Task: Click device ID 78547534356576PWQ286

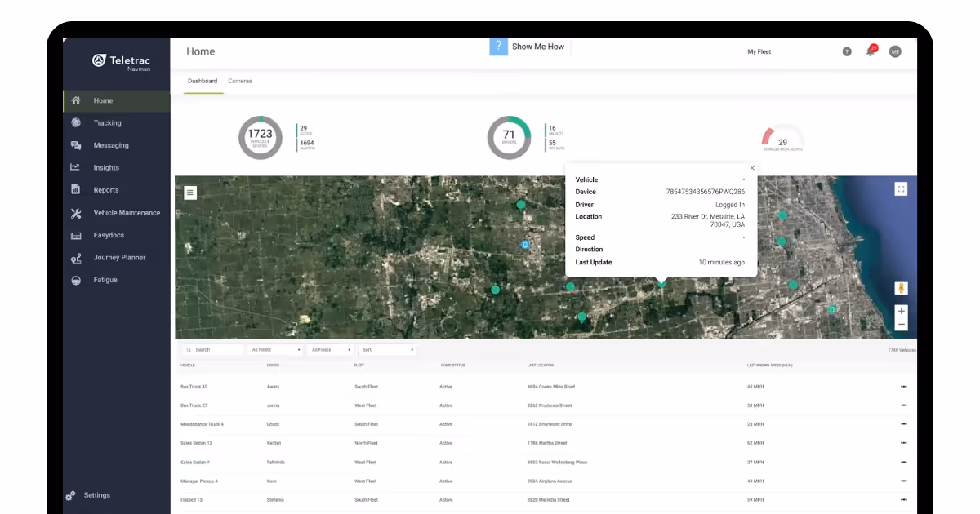Action: tap(706, 192)
